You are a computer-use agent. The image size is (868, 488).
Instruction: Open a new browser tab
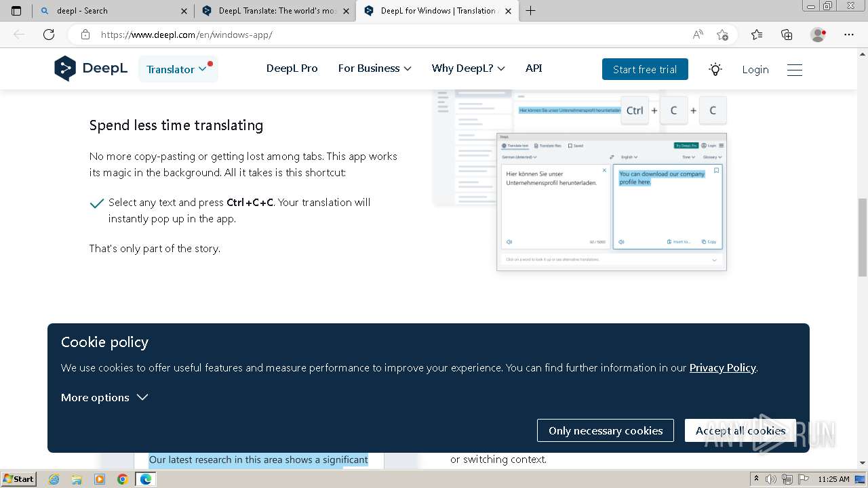click(x=530, y=11)
